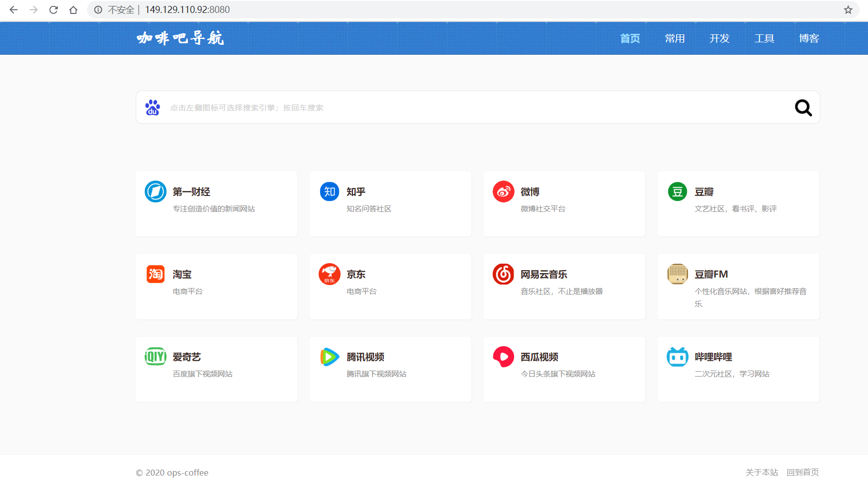The width and height of the screenshot is (868, 490).
Task: Click the magnifying glass search icon
Action: 803,107
